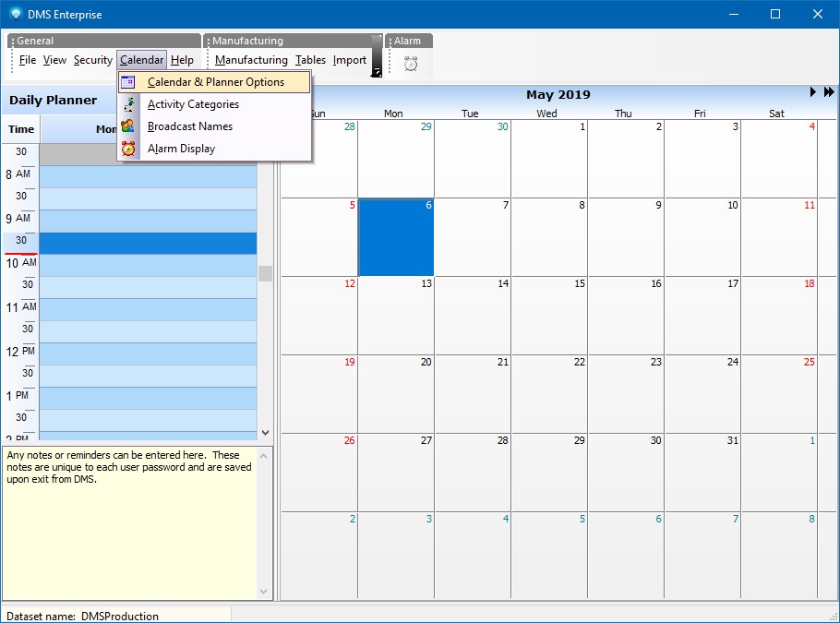Click the Alarm clock toolbar icon
Viewport: 840px width, 623px height.
point(411,63)
